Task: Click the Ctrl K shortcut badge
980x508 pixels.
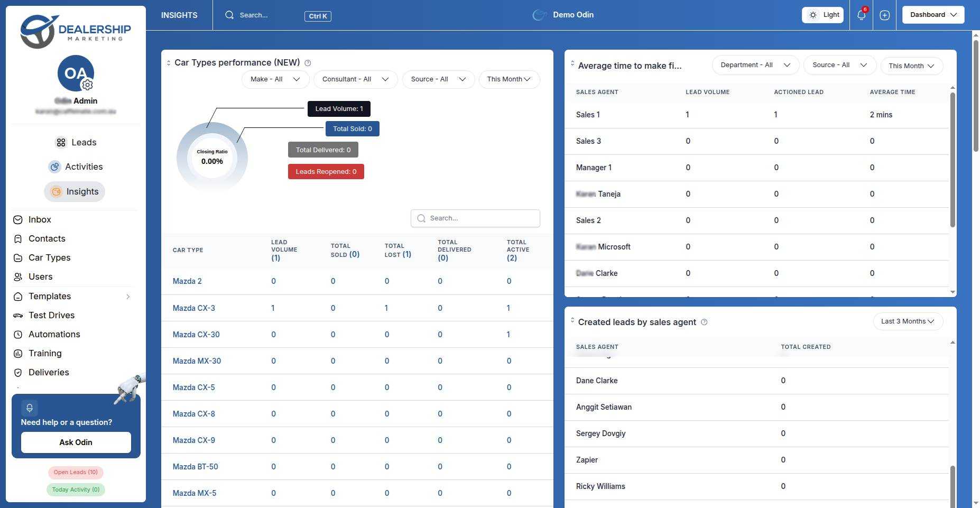Action: coord(318,16)
